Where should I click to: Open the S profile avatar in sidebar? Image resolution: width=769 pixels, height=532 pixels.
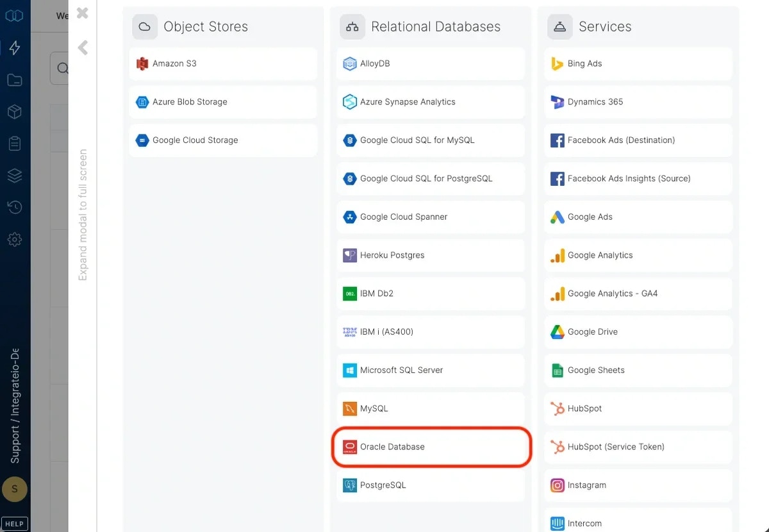tap(14, 489)
